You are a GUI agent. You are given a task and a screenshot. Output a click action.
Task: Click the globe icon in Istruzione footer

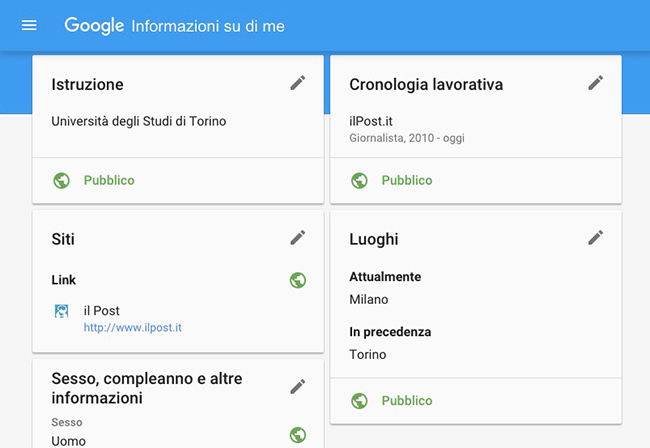(x=62, y=180)
